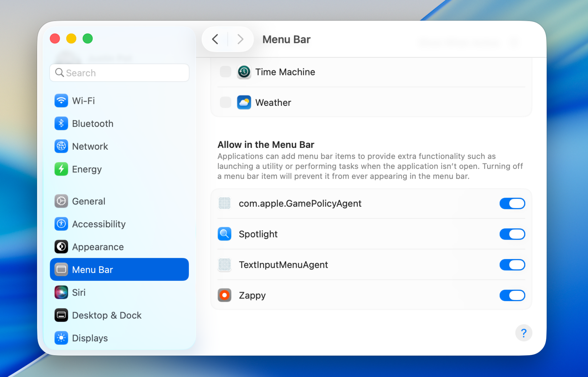The image size is (588, 377).
Task: Click the forward navigation chevron
Action: coord(240,39)
